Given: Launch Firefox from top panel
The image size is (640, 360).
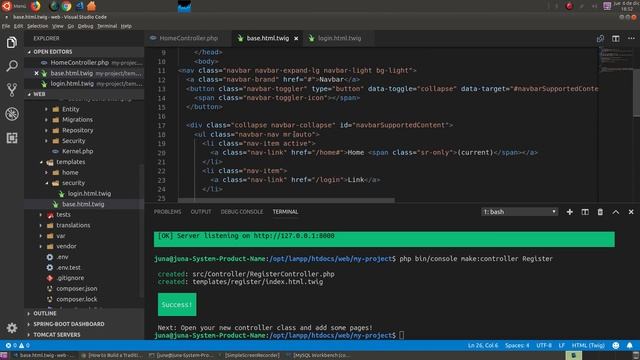Looking at the screenshot, I should point(36,6).
